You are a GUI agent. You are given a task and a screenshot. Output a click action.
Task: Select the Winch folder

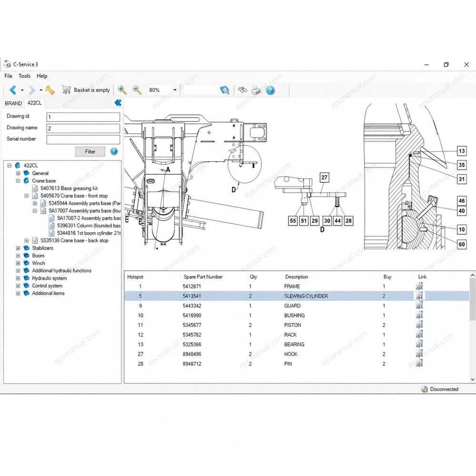pos(38,263)
